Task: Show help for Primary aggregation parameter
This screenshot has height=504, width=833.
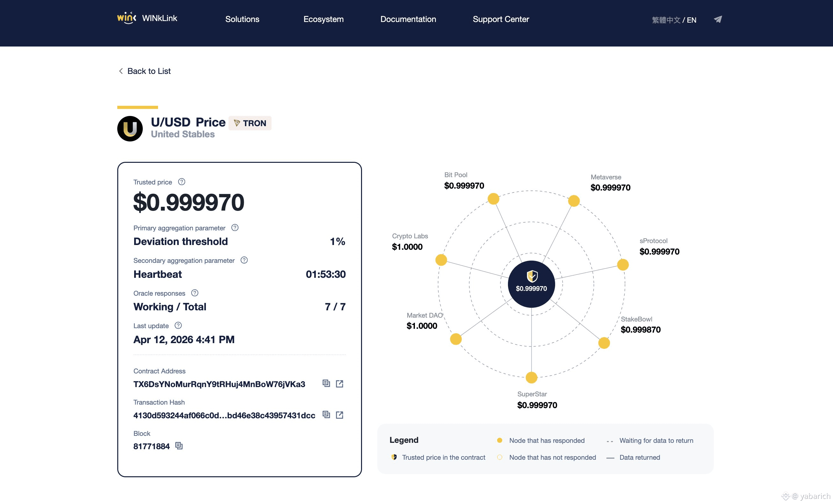Action: click(x=235, y=228)
